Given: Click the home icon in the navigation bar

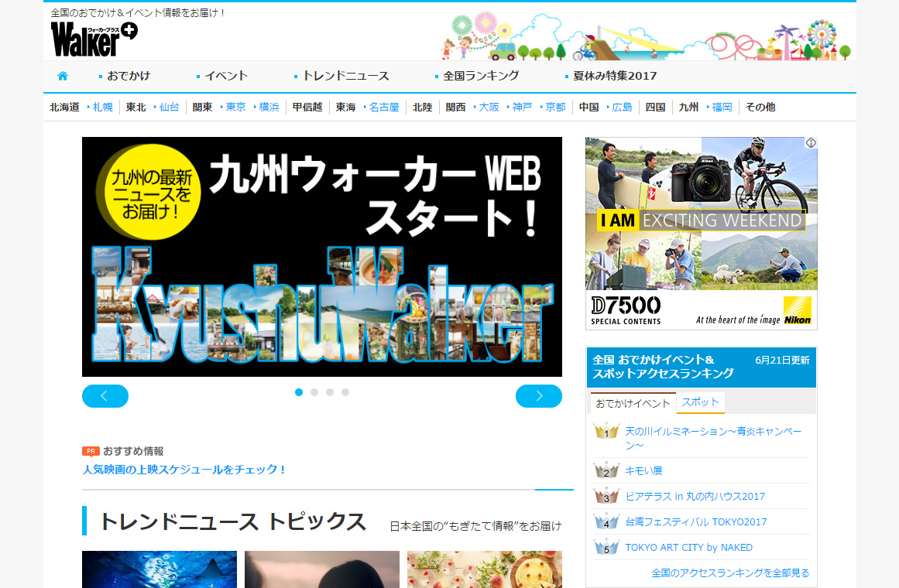Looking at the screenshot, I should coord(62,76).
